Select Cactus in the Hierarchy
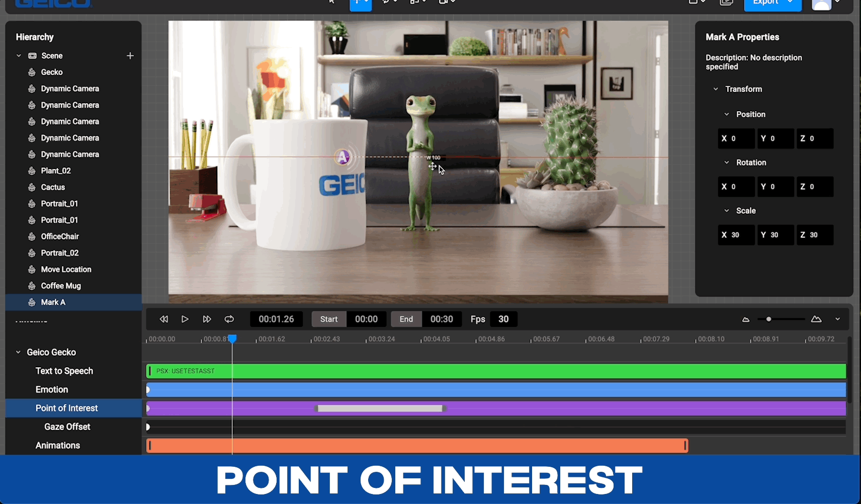The height and width of the screenshot is (504, 861). 53,187
